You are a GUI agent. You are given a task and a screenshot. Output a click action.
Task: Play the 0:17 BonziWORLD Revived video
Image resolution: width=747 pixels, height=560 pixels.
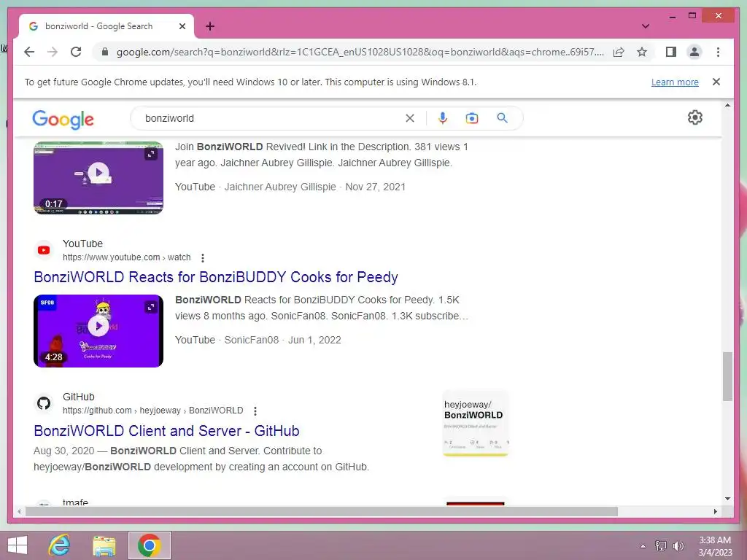coord(98,172)
